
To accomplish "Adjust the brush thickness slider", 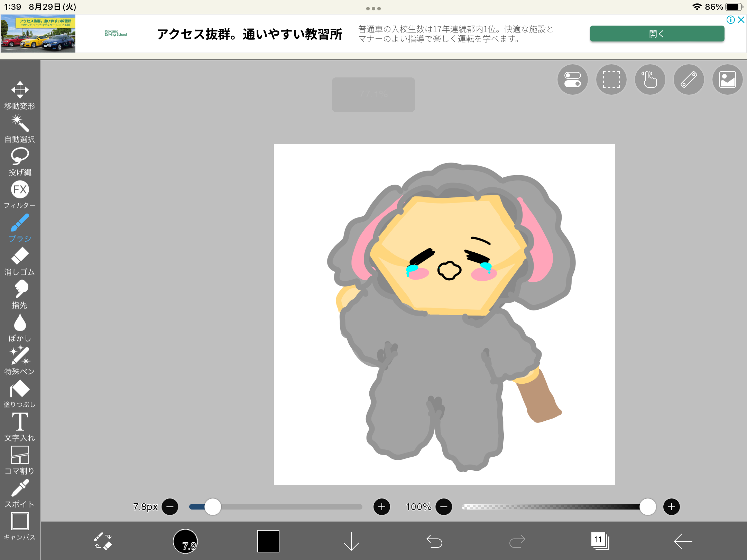I will (x=276, y=507).
